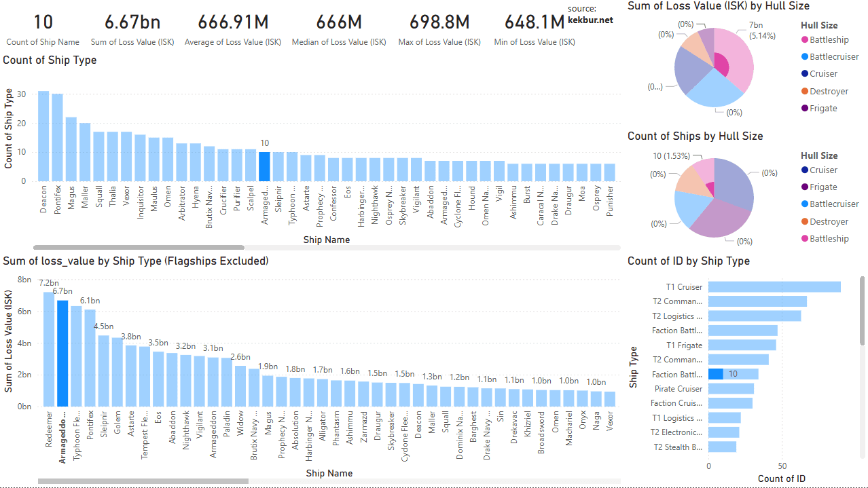Click highlighted bar labeled 10 in Count of Ship Type

264,166
